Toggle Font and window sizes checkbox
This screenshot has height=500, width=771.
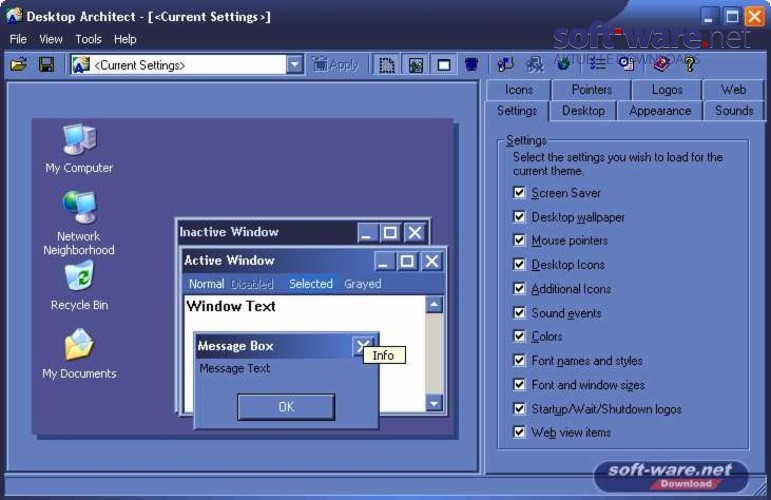pos(519,384)
